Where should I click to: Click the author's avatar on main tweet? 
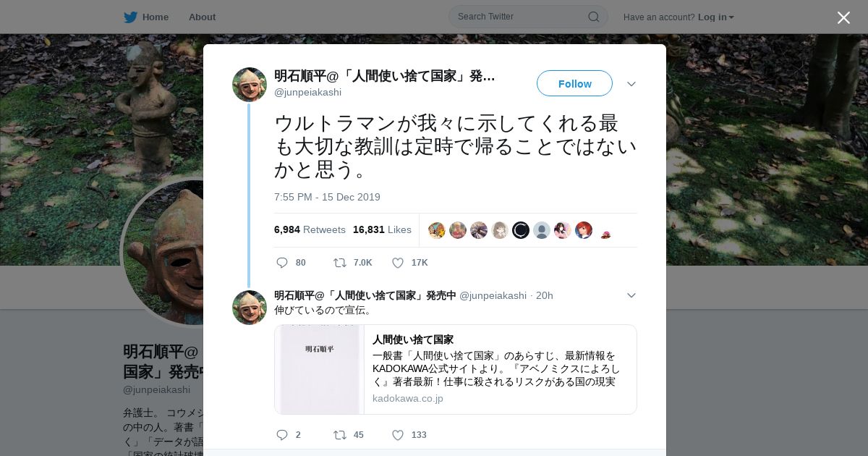coord(250,85)
